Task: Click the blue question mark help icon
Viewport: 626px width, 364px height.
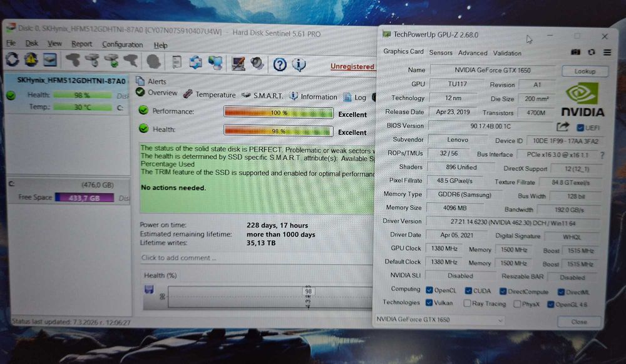Action: (x=280, y=64)
